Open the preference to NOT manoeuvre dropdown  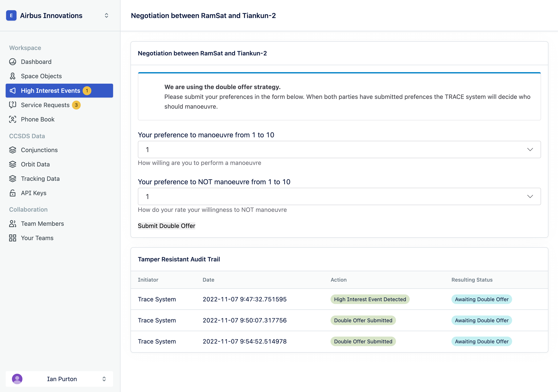point(339,196)
